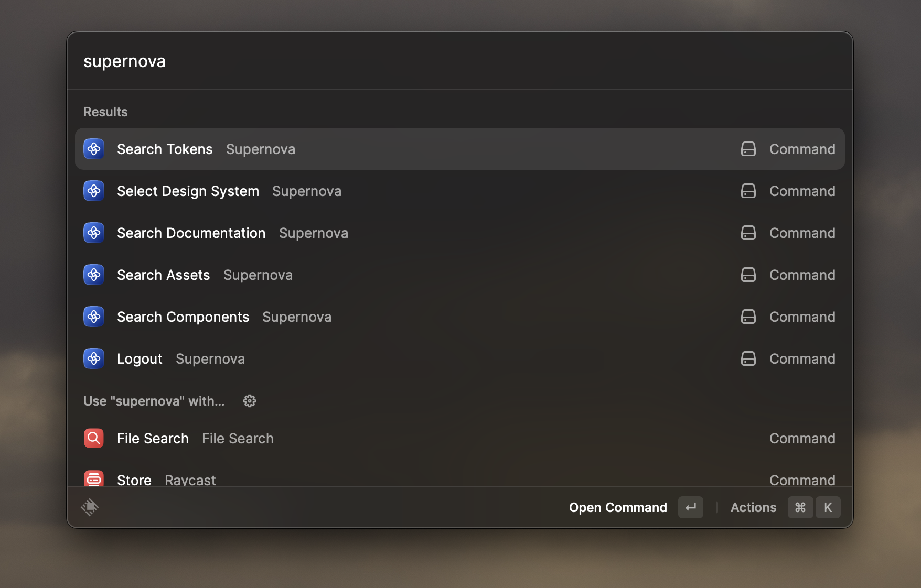Choose the Search Assets command
This screenshot has height=588, width=921.
coord(460,275)
